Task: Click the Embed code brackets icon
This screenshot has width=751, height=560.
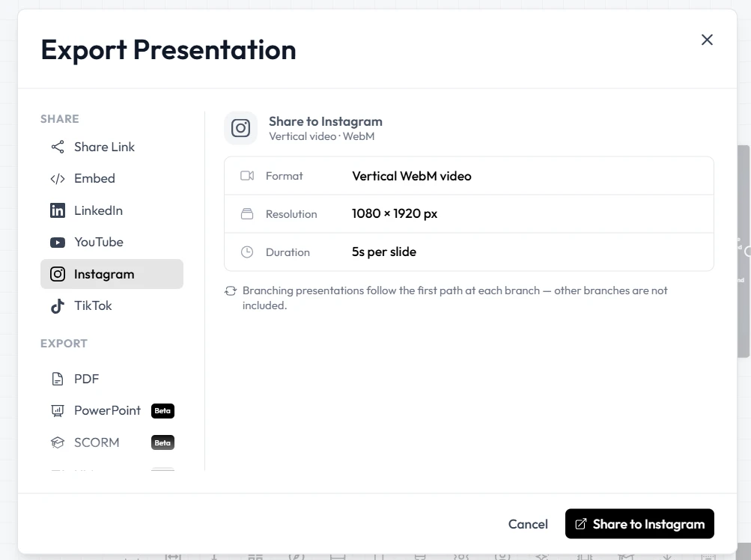Action: (58, 179)
